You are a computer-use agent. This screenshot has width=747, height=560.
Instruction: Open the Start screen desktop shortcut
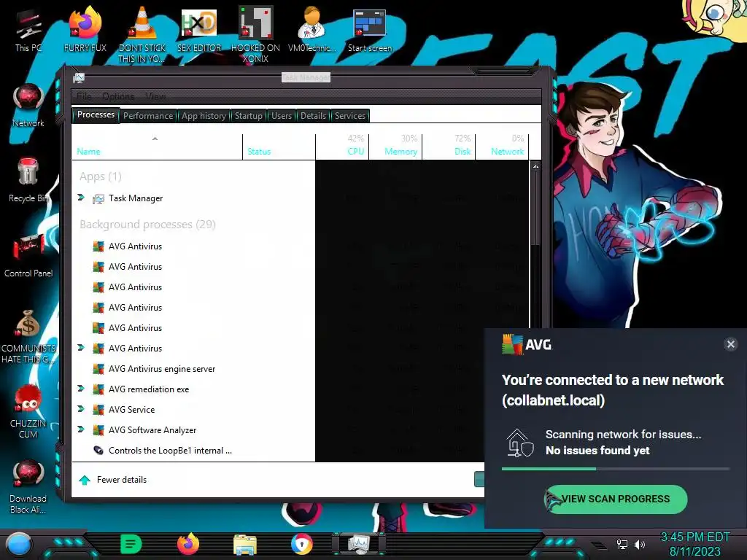click(370, 29)
